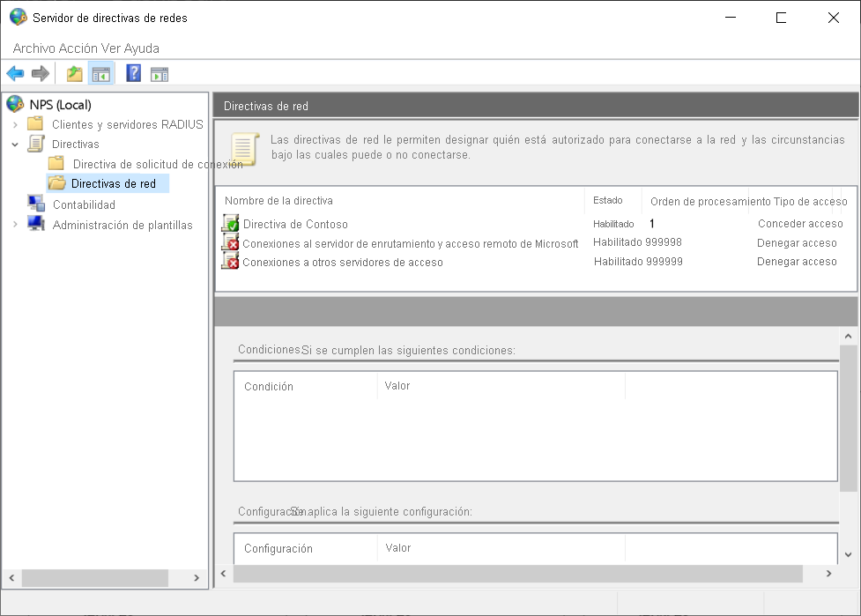Click the green check icon of Directiva de Contoso

(230, 223)
